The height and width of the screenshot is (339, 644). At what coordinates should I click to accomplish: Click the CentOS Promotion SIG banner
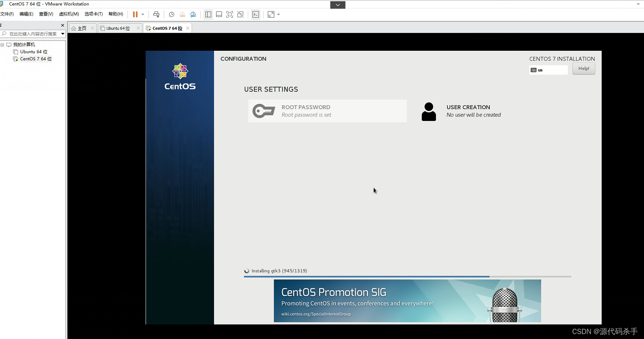407,301
